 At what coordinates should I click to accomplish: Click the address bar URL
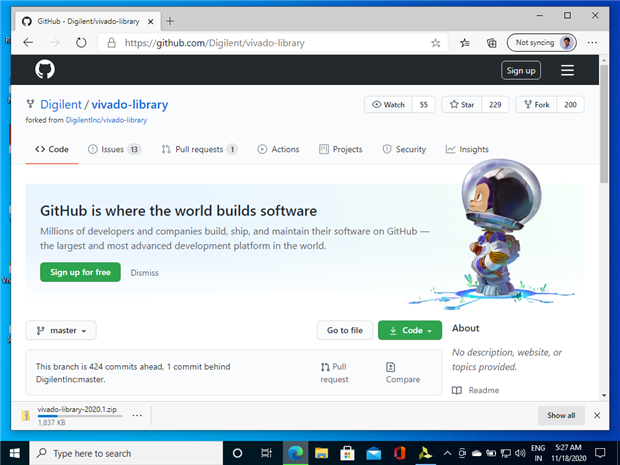(x=215, y=43)
